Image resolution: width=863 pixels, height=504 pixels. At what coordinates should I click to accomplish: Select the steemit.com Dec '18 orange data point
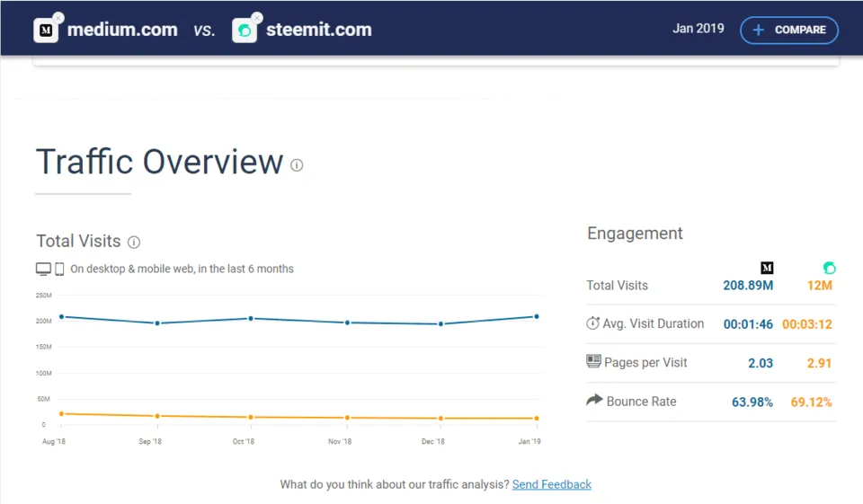(x=440, y=418)
